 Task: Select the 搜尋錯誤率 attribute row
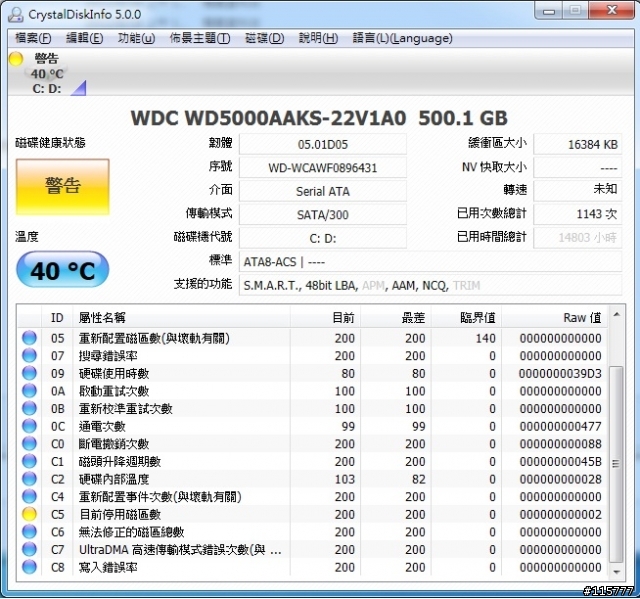[x=313, y=355]
